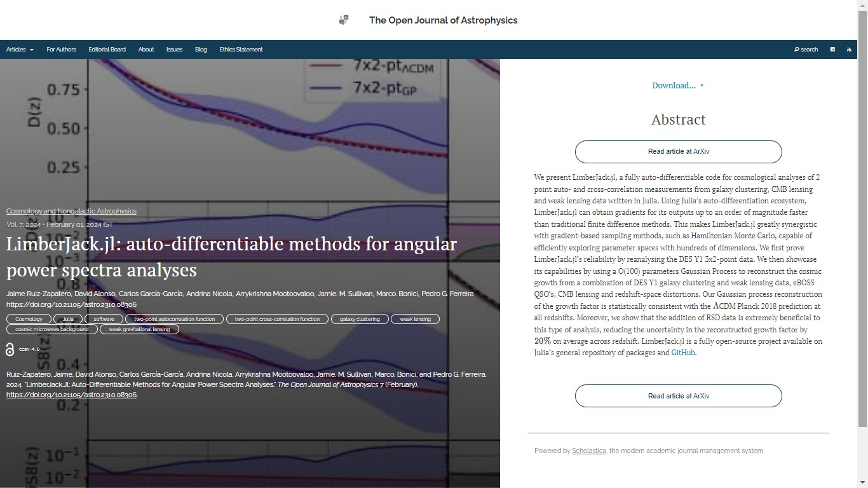Open the Facebook page icon
This screenshot has height=488, width=868.
click(x=832, y=50)
